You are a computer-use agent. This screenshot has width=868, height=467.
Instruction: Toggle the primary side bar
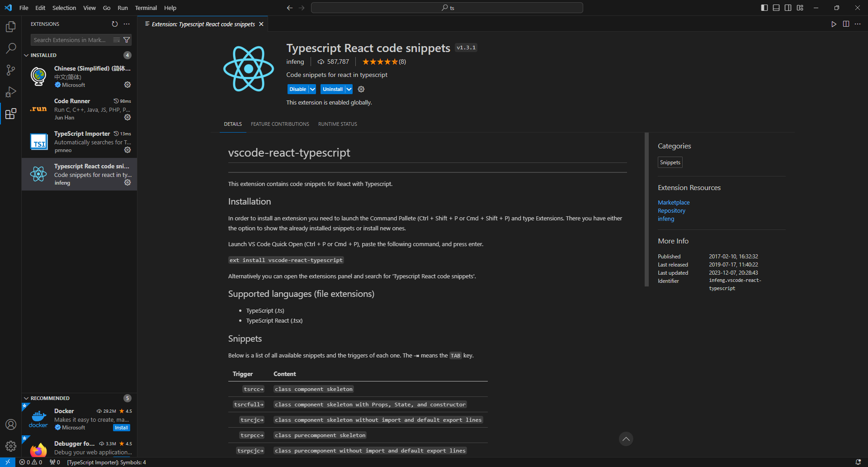(x=764, y=8)
